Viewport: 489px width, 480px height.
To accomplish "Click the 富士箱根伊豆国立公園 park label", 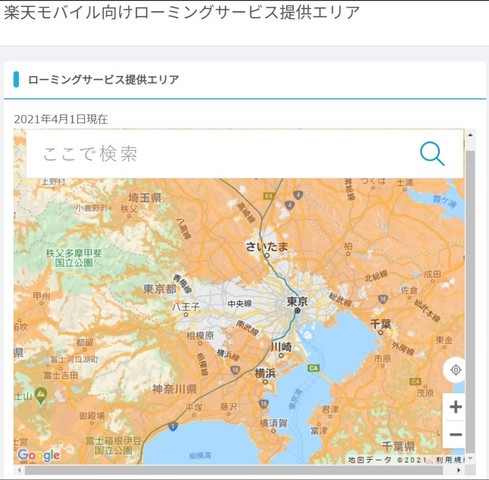I will click(113, 446).
